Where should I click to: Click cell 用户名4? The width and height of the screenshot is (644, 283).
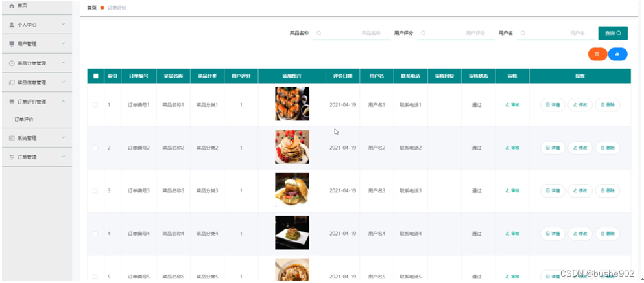[377, 234]
